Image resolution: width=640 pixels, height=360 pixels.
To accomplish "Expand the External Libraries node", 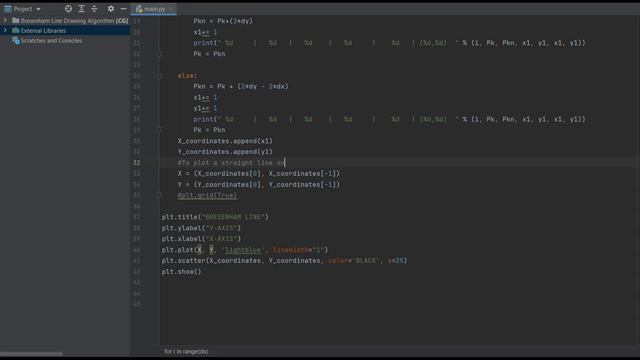I will click(5, 31).
